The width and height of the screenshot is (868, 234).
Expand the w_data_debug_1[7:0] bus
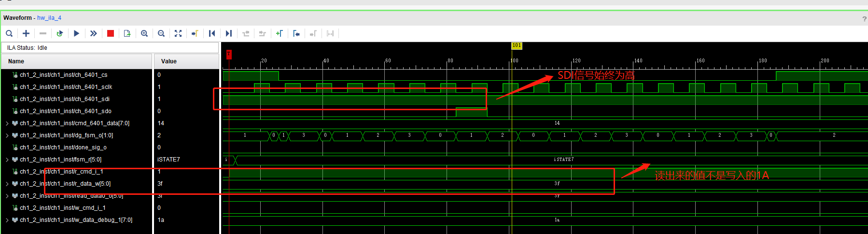7,220
